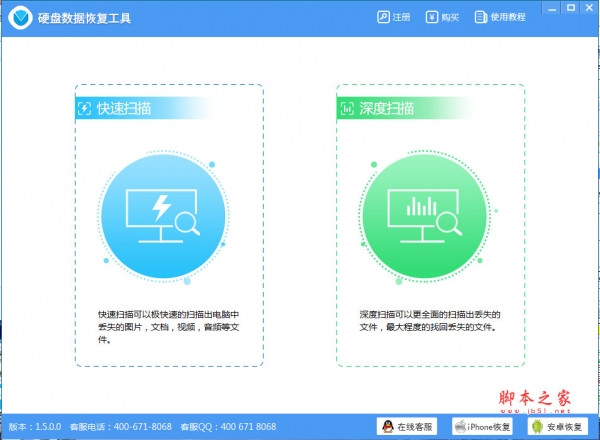Select the 快速扫描 header banner
This screenshot has height=440, width=600.
pyautogui.click(x=143, y=108)
